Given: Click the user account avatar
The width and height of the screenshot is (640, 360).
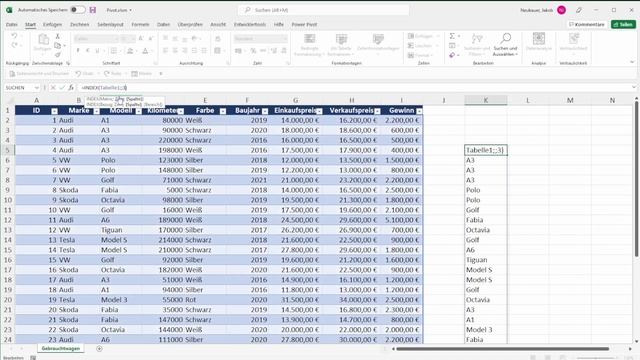Looking at the screenshot, I should point(562,10).
